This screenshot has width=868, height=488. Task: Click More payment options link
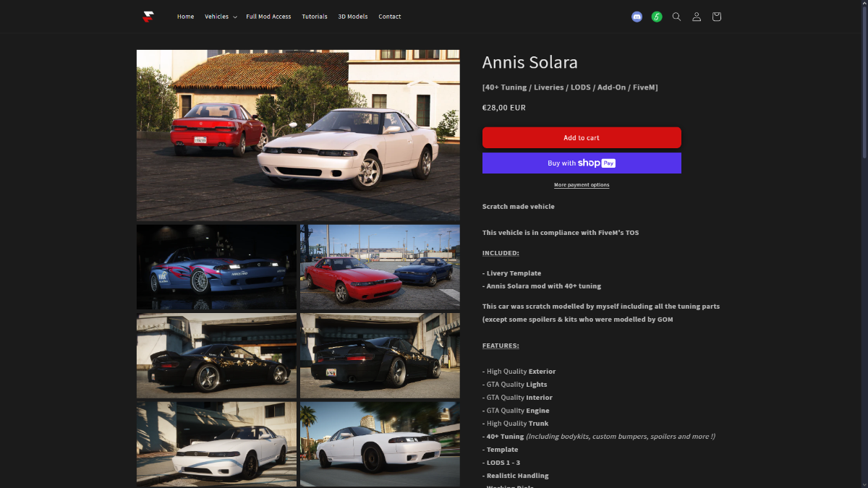(582, 185)
